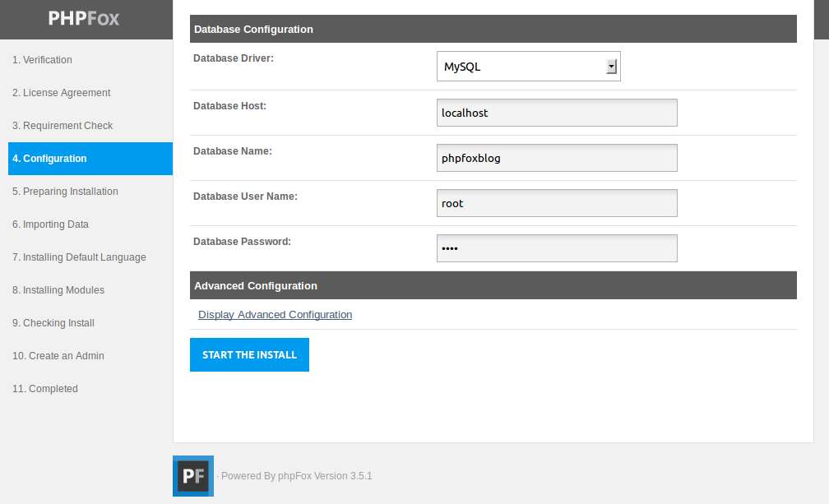Viewport: 829px width, 504px height.
Task: Click the Database Name label
Action: pyautogui.click(x=233, y=151)
